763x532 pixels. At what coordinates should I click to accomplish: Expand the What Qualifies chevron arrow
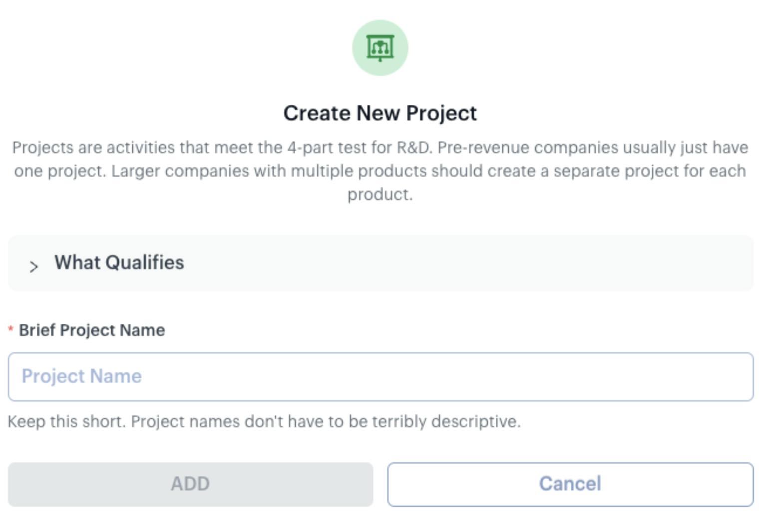33,266
